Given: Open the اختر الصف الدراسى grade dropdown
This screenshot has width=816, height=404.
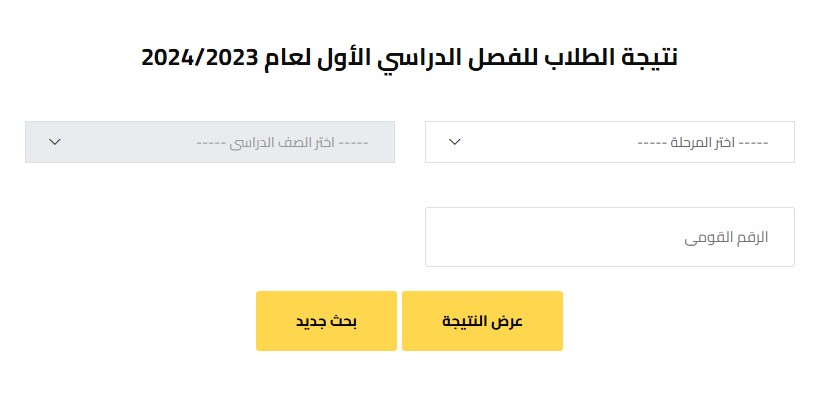Looking at the screenshot, I should pyautogui.click(x=209, y=142).
